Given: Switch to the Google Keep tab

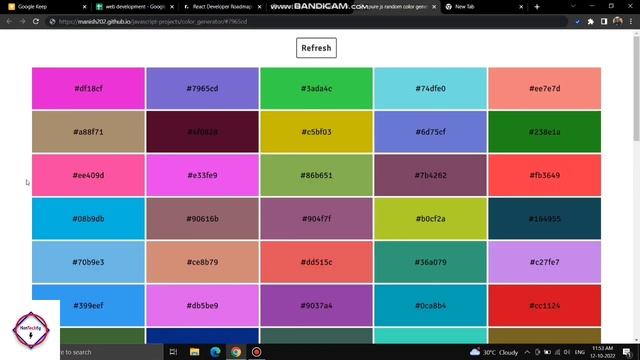Looking at the screenshot, I should pyautogui.click(x=47, y=7).
